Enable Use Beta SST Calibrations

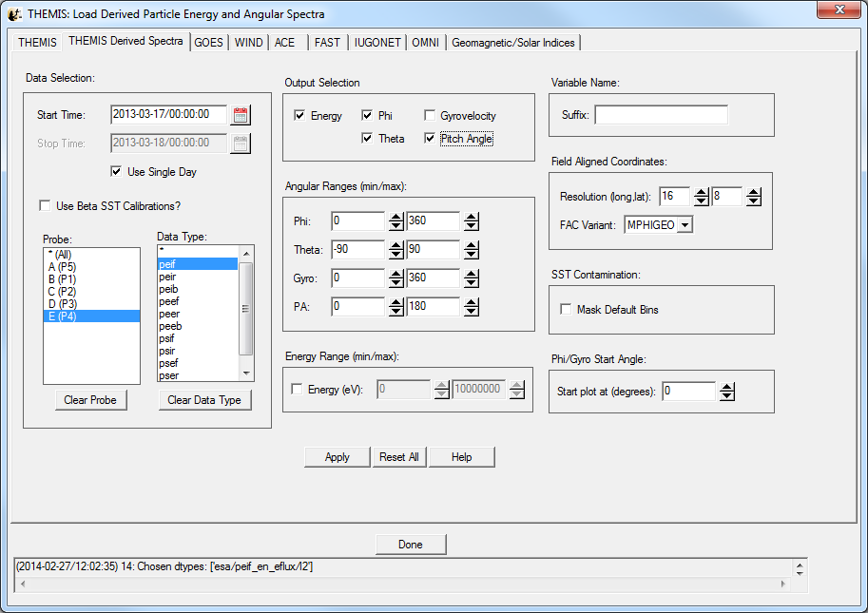[x=45, y=206]
